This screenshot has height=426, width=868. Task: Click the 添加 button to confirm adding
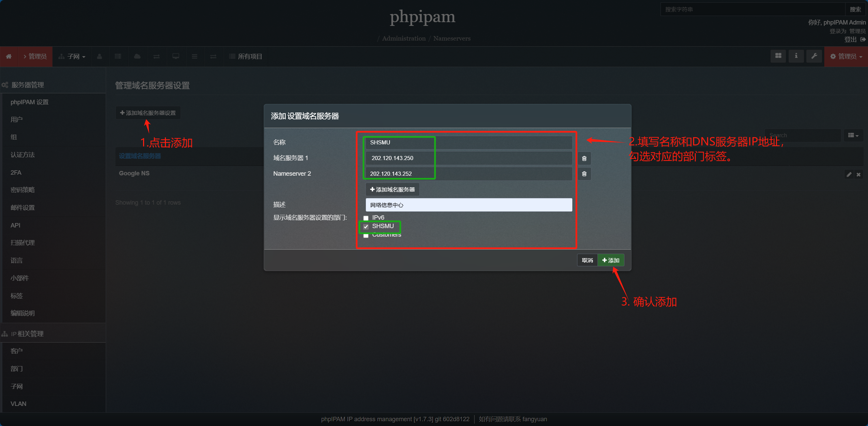click(x=611, y=260)
